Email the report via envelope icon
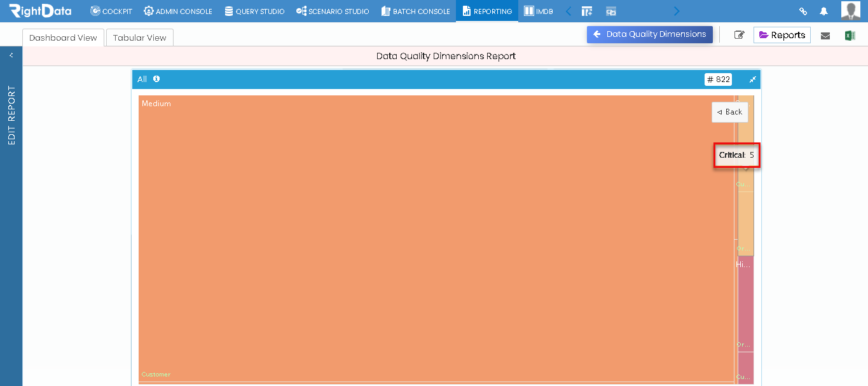The image size is (868, 386). 825,36
